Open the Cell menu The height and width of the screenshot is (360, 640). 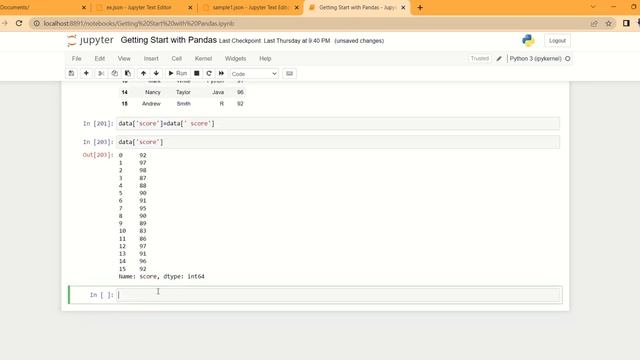point(176,59)
